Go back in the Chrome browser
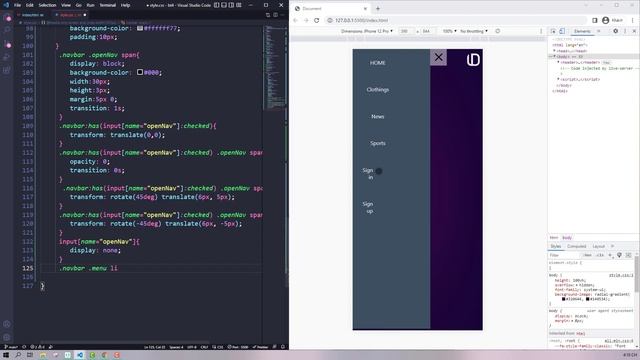This screenshot has height=360, width=640. [296, 20]
